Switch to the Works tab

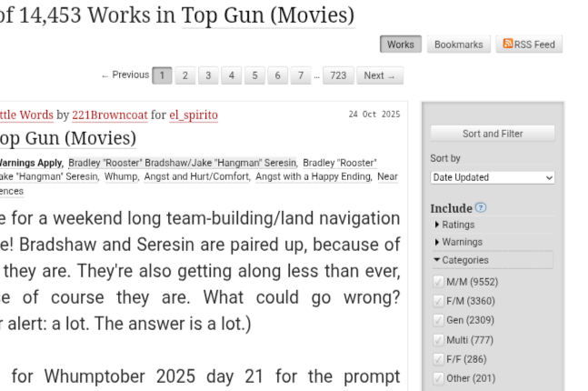click(x=401, y=45)
